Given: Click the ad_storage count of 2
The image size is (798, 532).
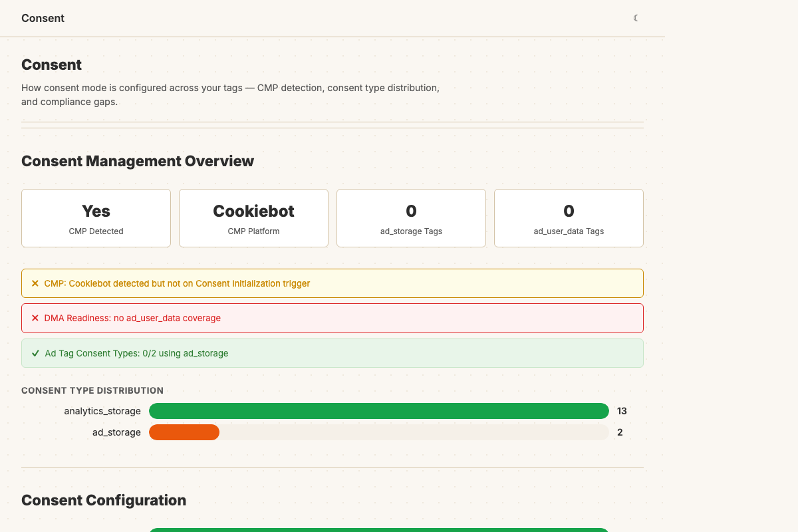Looking at the screenshot, I should click(620, 432).
